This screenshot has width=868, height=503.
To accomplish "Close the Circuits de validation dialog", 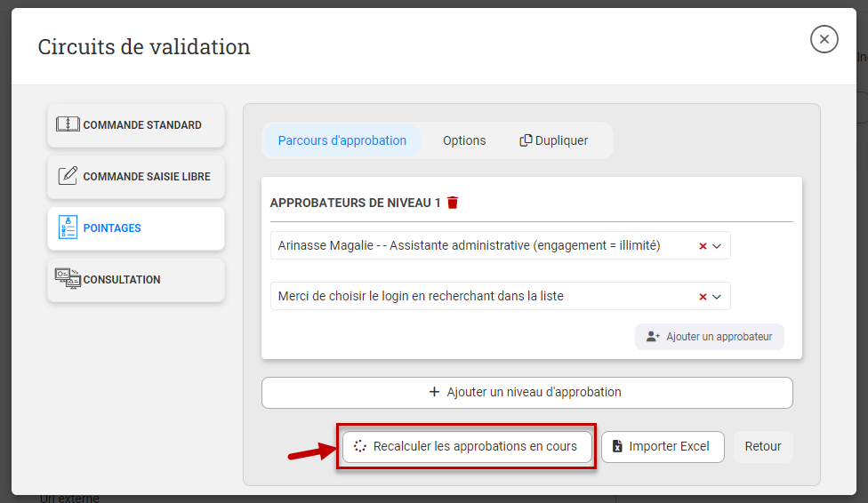I will 824,39.
